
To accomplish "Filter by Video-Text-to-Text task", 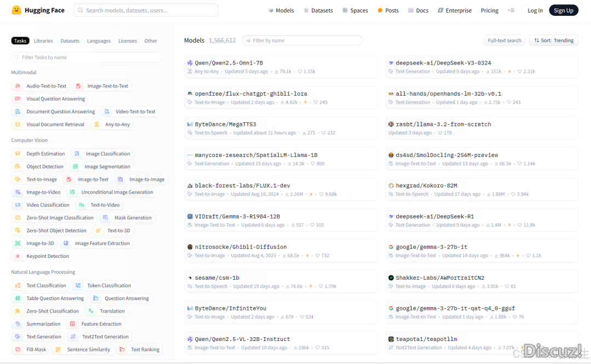I will coord(129,111).
